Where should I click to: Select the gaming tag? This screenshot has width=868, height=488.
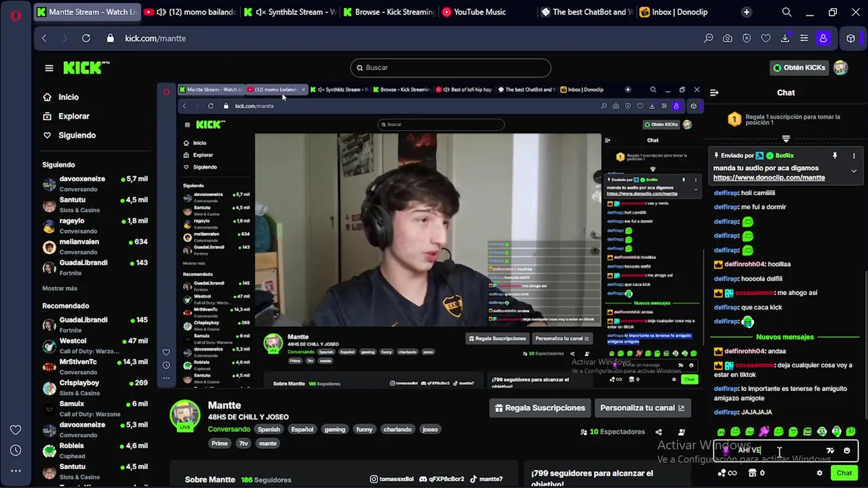(x=334, y=430)
